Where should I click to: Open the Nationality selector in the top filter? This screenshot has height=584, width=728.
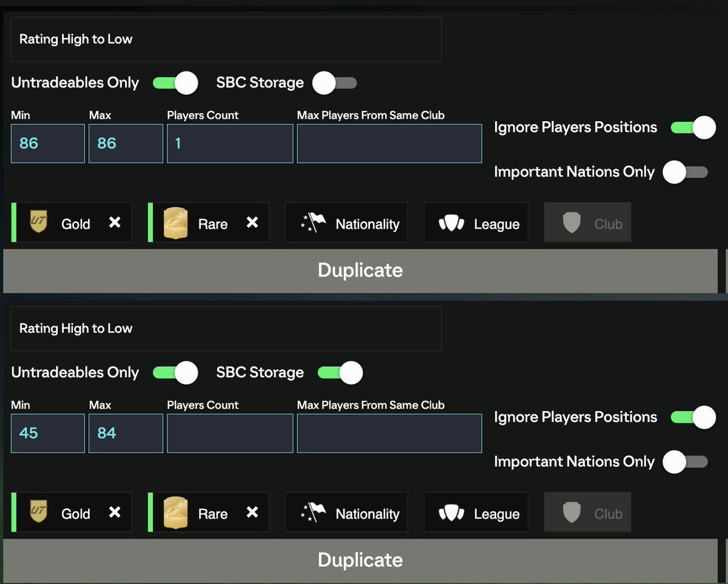(346, 223)
